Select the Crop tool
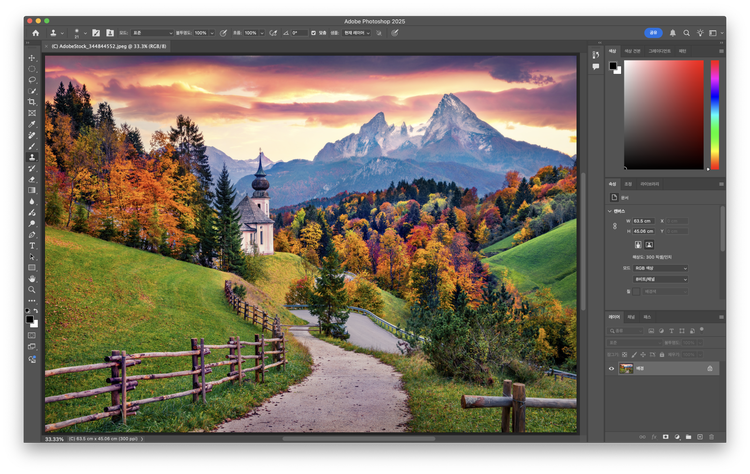 [x=32, y=102]
